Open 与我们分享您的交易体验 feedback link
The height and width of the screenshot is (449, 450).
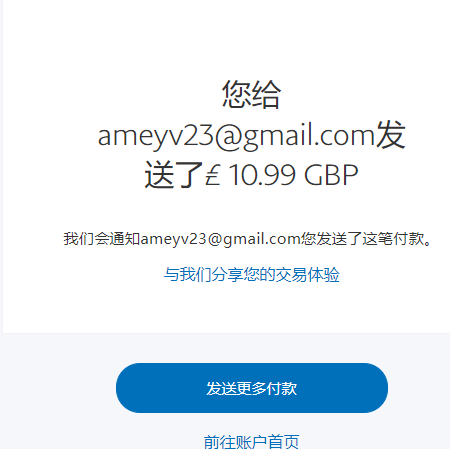tap(252, 275)
